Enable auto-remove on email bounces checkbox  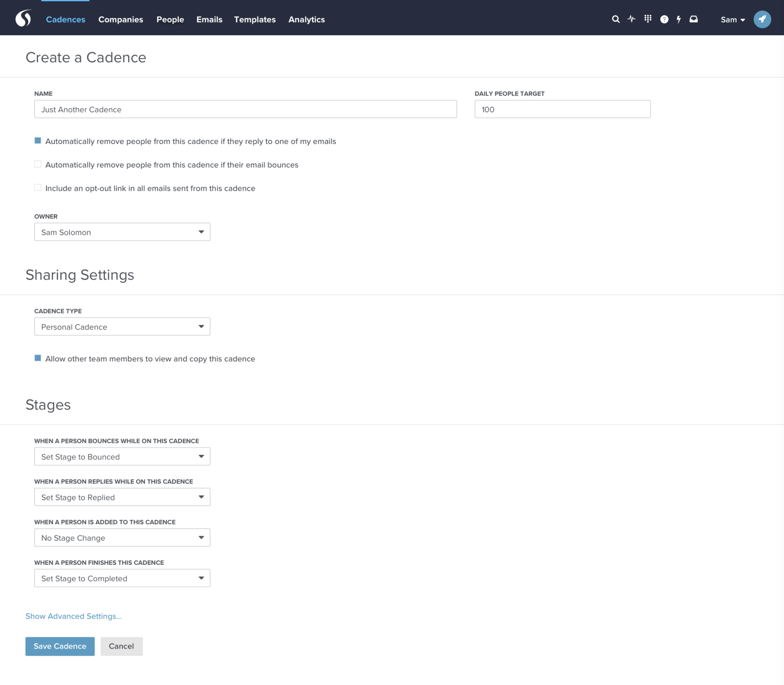38,164
